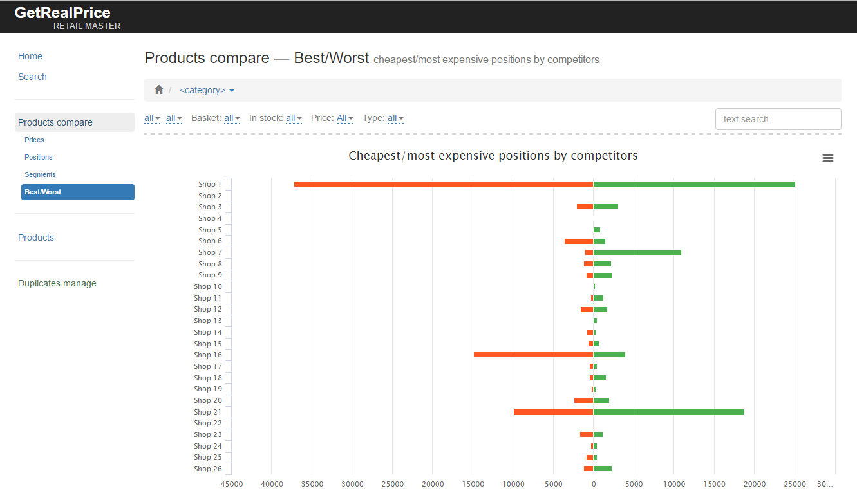The height and width of the screenshot is (504, 857).
Task: Click the Shop 3 green bar
Action: [606, 207]
